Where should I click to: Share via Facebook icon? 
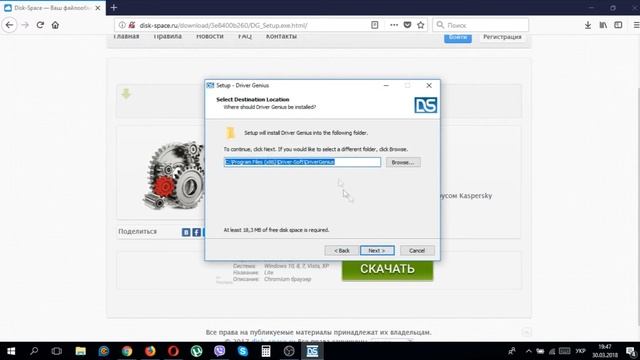(196, 232)
